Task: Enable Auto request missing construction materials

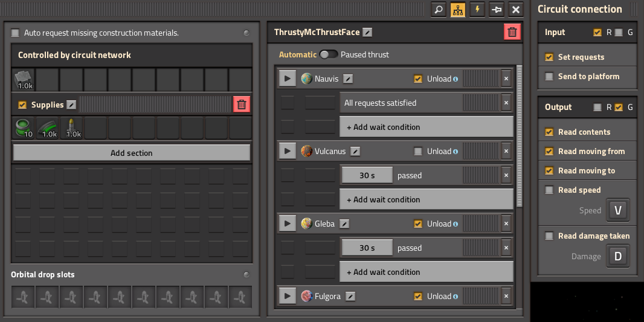Action: (x=15, y=33)
